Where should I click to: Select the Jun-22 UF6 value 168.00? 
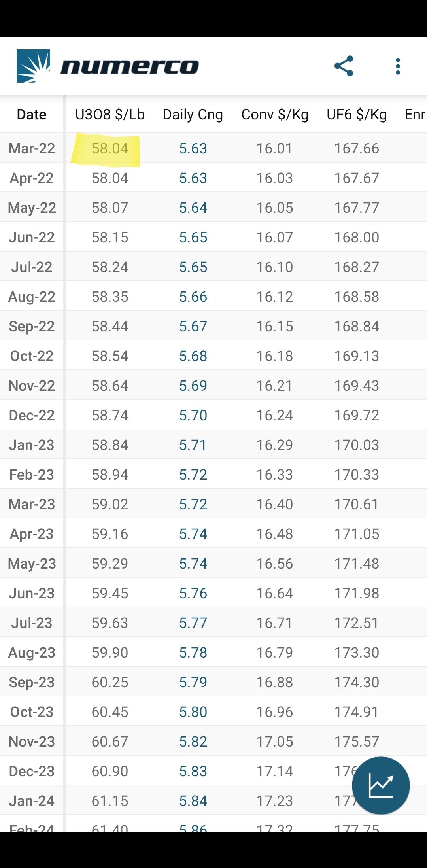pos(357,238)
